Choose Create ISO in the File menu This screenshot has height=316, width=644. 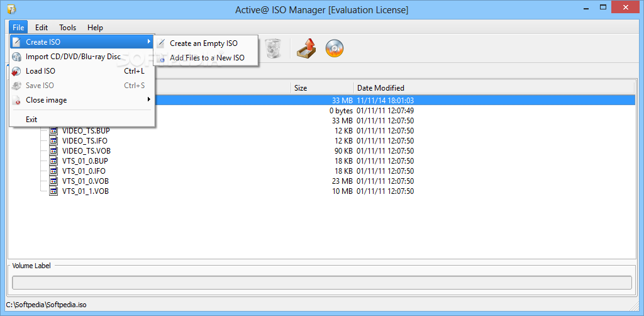[82, 42]
